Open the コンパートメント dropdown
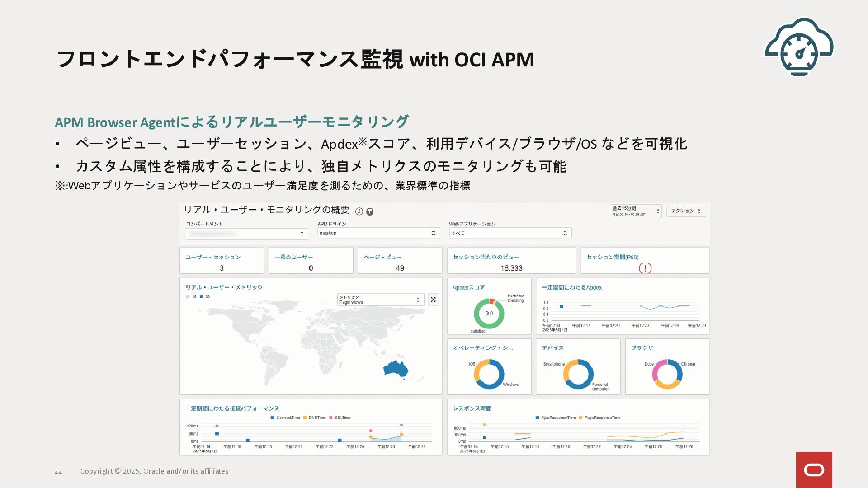 point(247,234)
